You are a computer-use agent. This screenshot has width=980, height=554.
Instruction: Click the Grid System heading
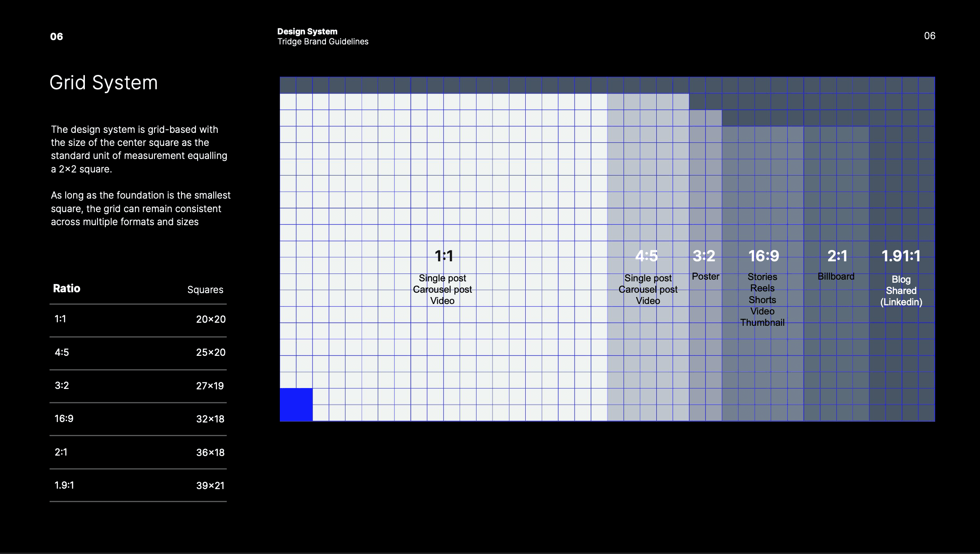pos(104,83)
